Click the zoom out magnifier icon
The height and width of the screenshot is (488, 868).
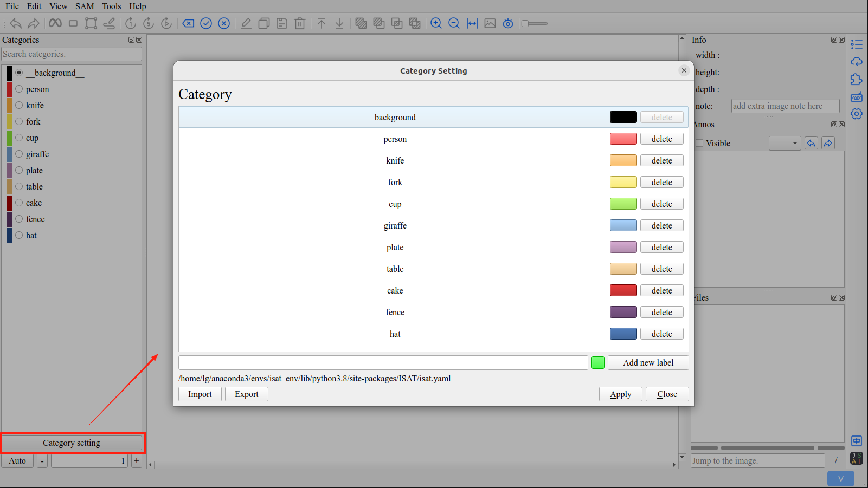coord(454,23)
